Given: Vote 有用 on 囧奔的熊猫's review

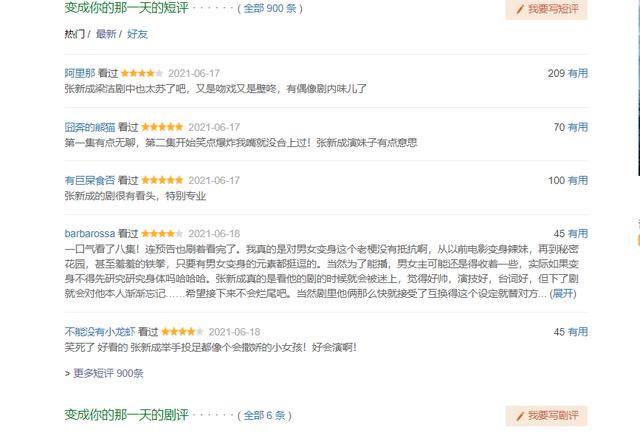Looking at the screenshot, I should point(578,127).
